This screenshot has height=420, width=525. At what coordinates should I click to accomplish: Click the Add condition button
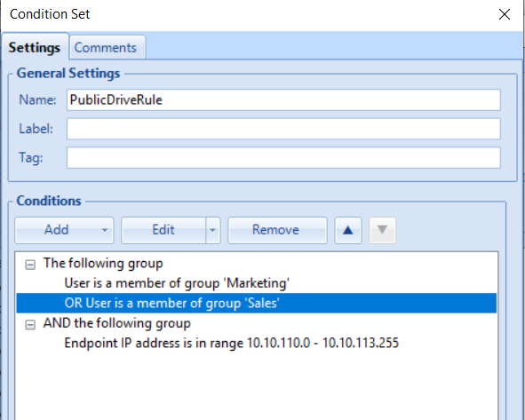tap(56, 230)
